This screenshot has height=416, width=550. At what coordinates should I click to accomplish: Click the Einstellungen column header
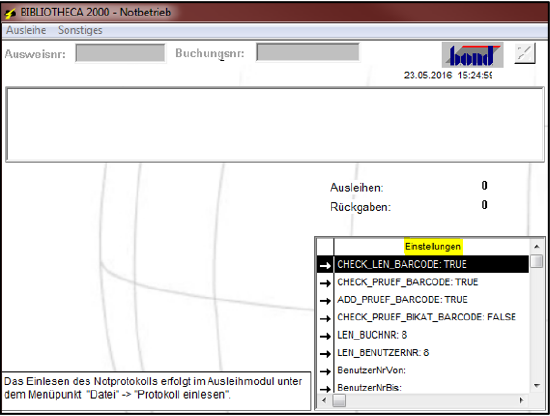432,247
